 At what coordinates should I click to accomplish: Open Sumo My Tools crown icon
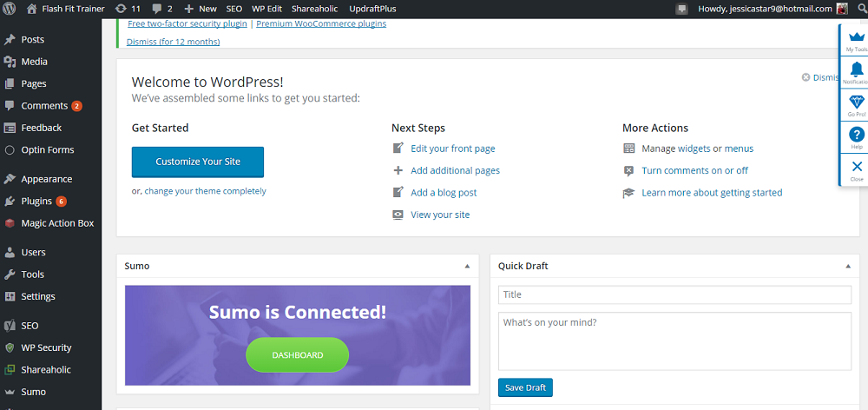(x=856, y=40)
